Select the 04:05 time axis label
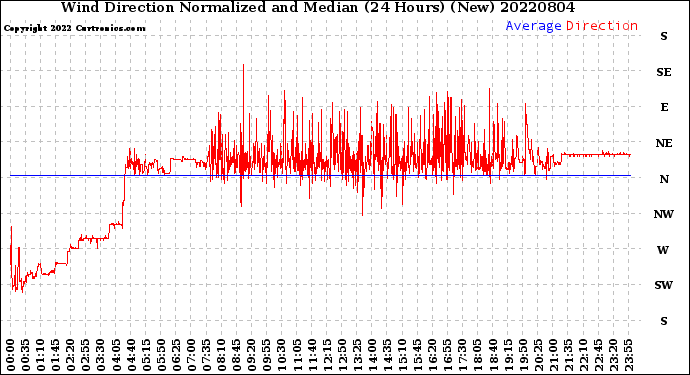 (x=116, y=355)
